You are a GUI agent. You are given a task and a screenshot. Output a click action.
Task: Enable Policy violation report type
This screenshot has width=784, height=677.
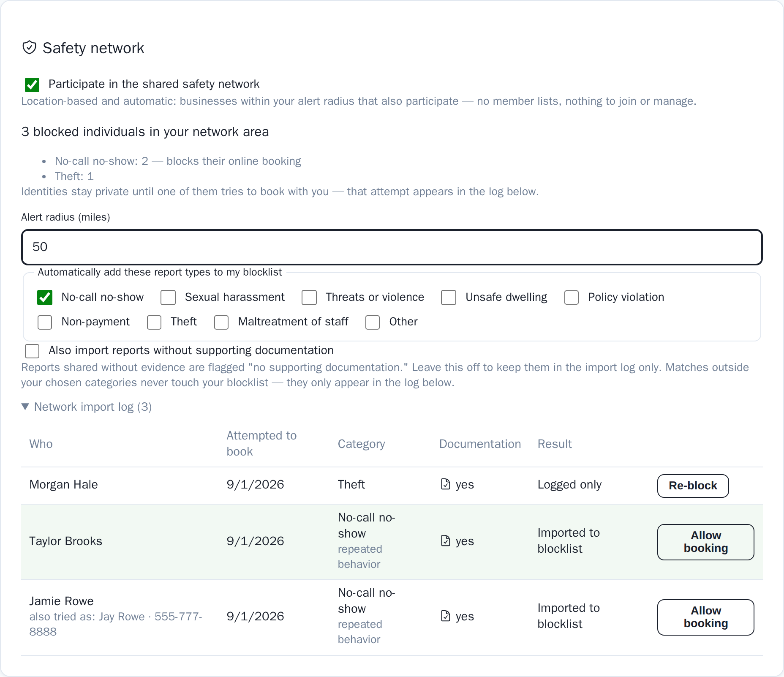pos(572,298)
